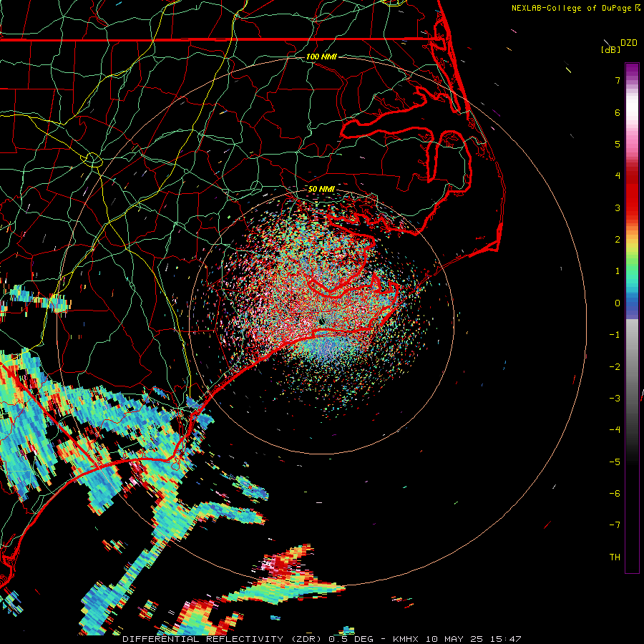Viewport: 644px width, 644px height.
Task: Click the NEXLAB-College of DuPage watermark text
Action: (x=572, y=8)
